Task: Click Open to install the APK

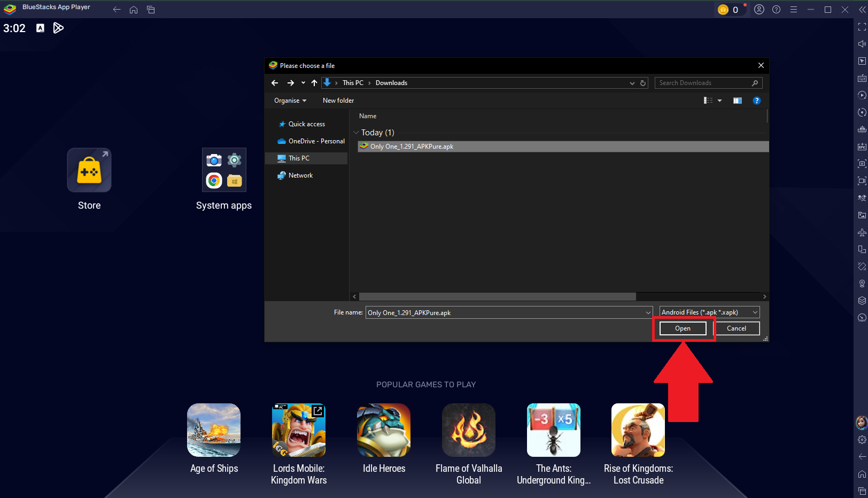Action: point(683,328)
